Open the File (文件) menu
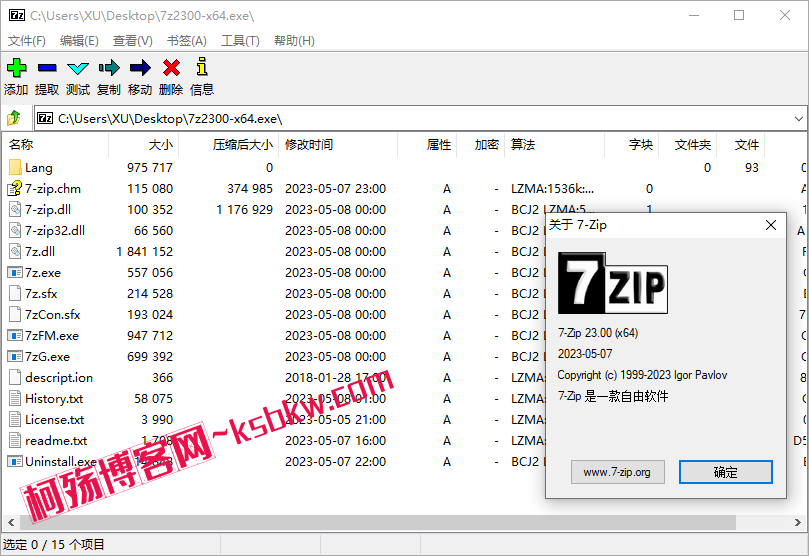The height and width of the screenshot is (556, 809). [27, 41]
